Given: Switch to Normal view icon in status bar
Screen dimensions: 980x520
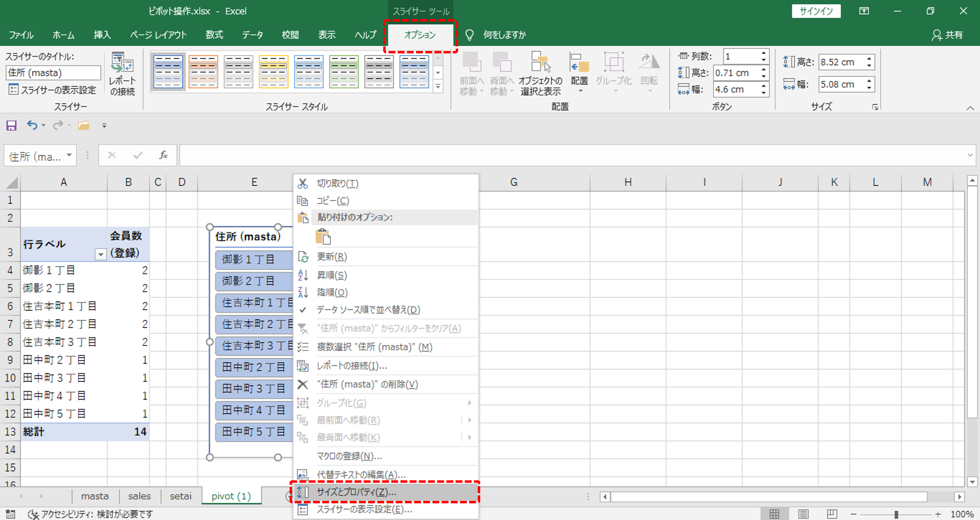Looking at the screenshot, I should tap(774, 514).
